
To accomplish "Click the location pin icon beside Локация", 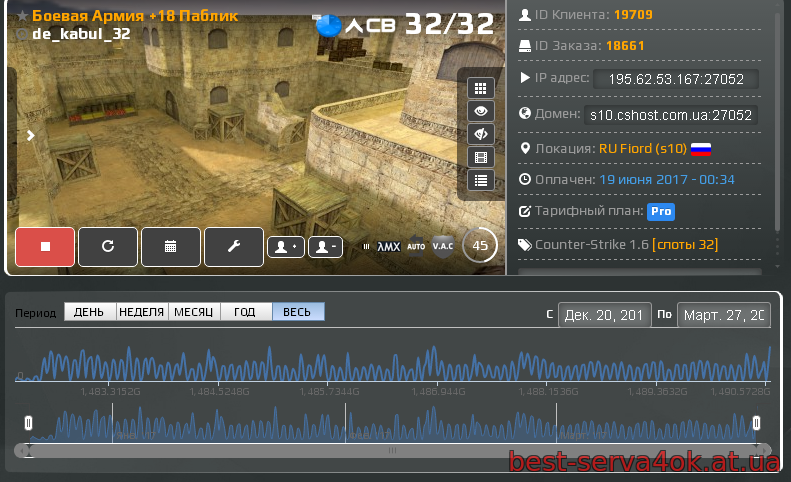I will click(525, 148).
